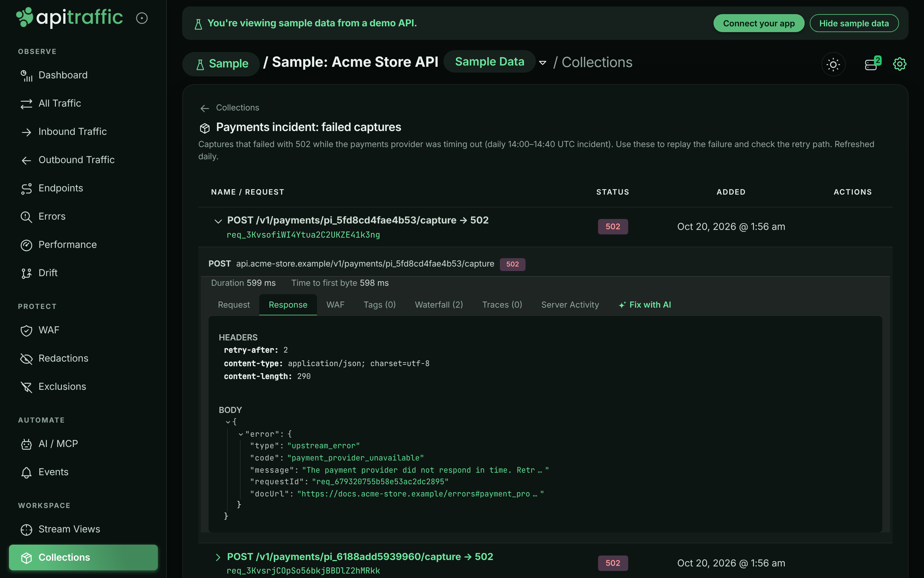Open the AI / MCP page
This screenshot has width=924, height=578.
pyautogui.click(x=83, y=443)
